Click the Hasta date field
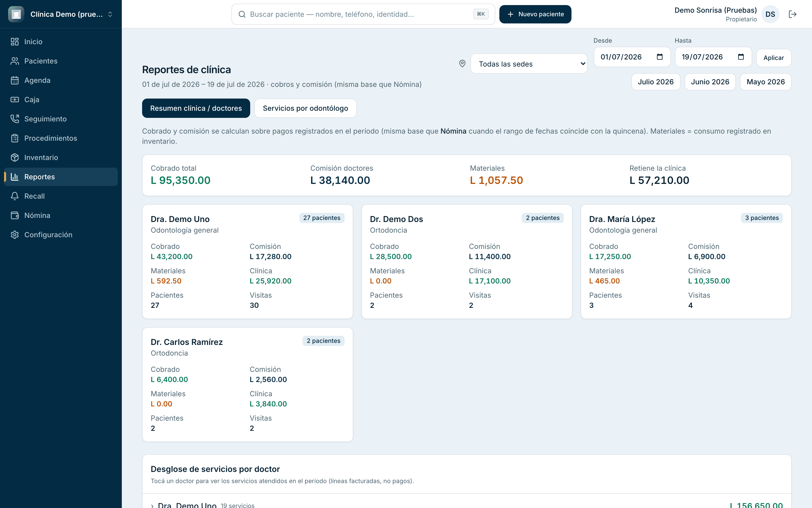This screenshot has width=812, height=508. pos(713,57)
